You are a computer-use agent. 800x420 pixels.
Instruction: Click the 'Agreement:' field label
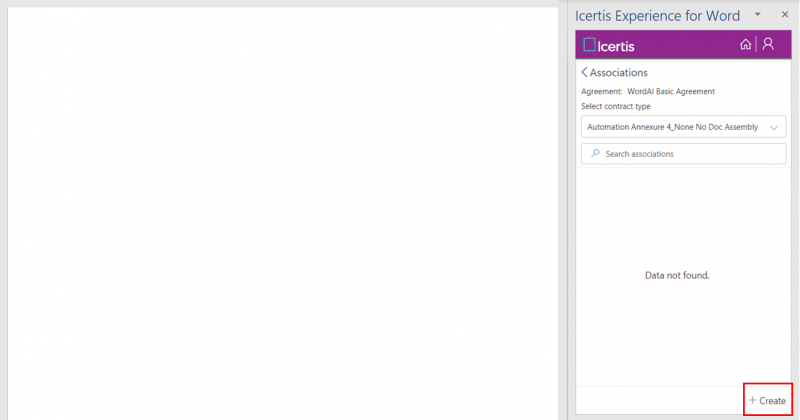coord(602,91)
